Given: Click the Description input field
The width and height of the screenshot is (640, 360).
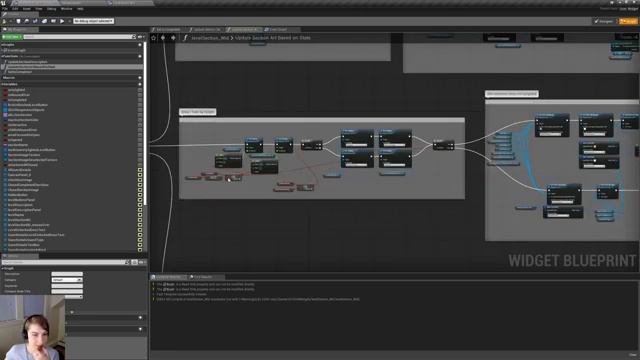Looking at the screenshot, I should [x=67, y=274].
